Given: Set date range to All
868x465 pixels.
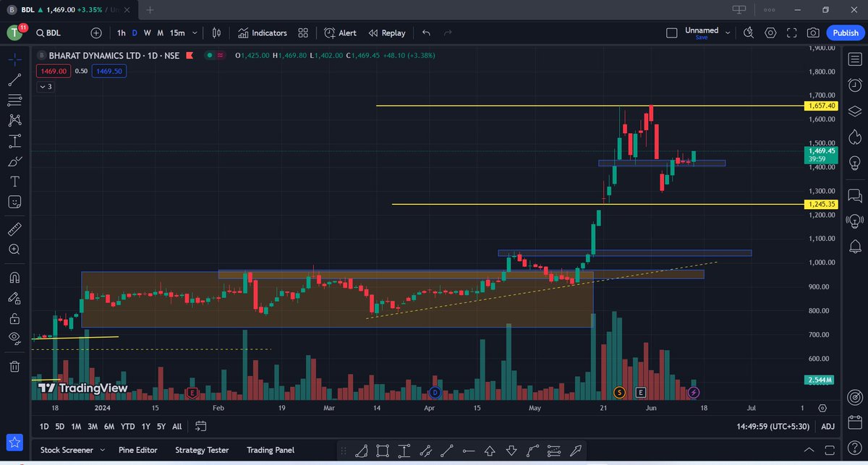Looking at the screenshot, I should [x=176, y=427].
